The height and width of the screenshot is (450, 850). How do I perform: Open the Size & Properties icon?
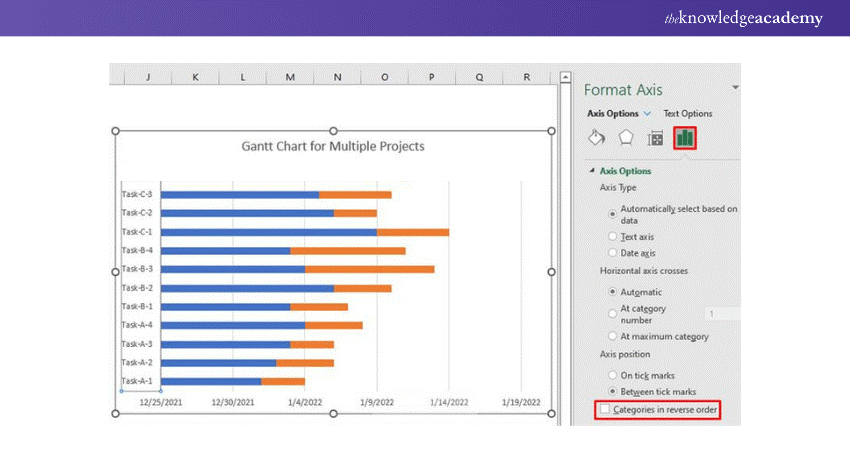tap(655, 138)
